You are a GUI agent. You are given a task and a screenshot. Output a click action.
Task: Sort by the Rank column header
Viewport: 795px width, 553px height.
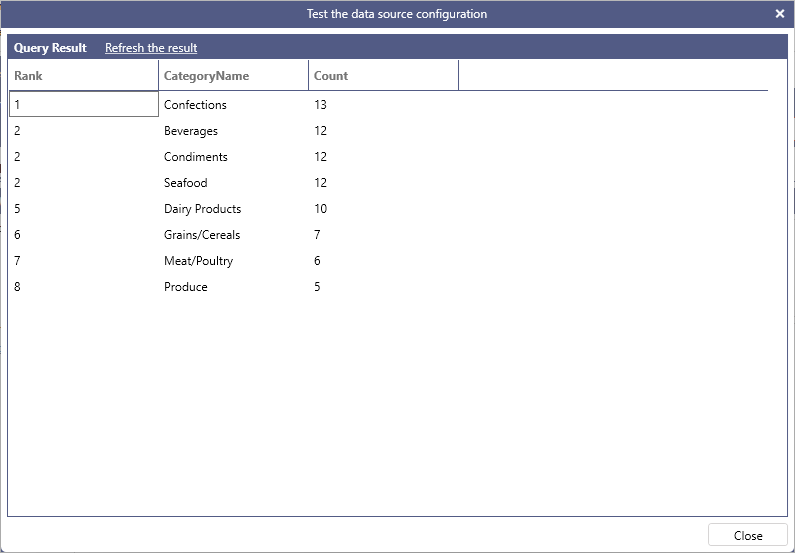pyautogui.click(x=84, y=76)
